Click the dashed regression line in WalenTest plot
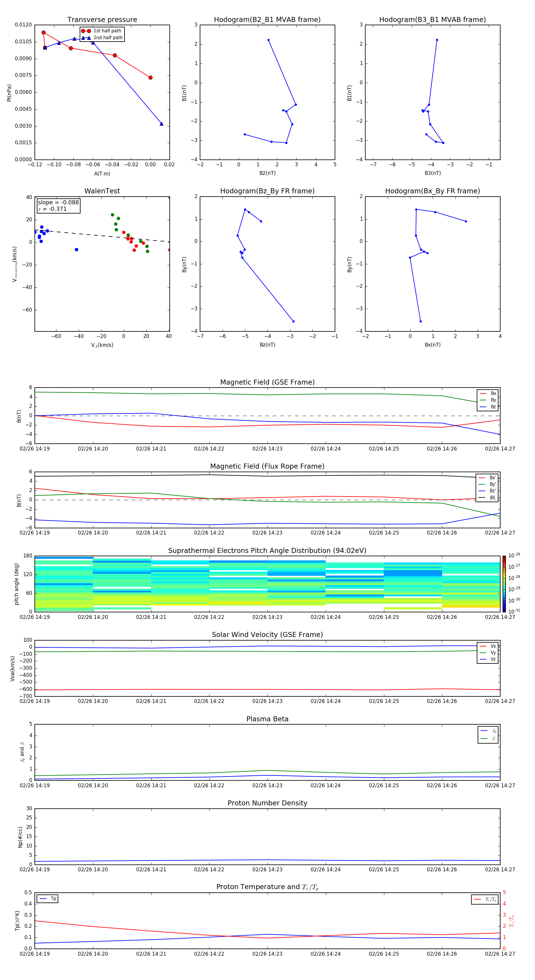Image resolution: width=535 pixels, height=980 pixels. [x=102, y=235]
